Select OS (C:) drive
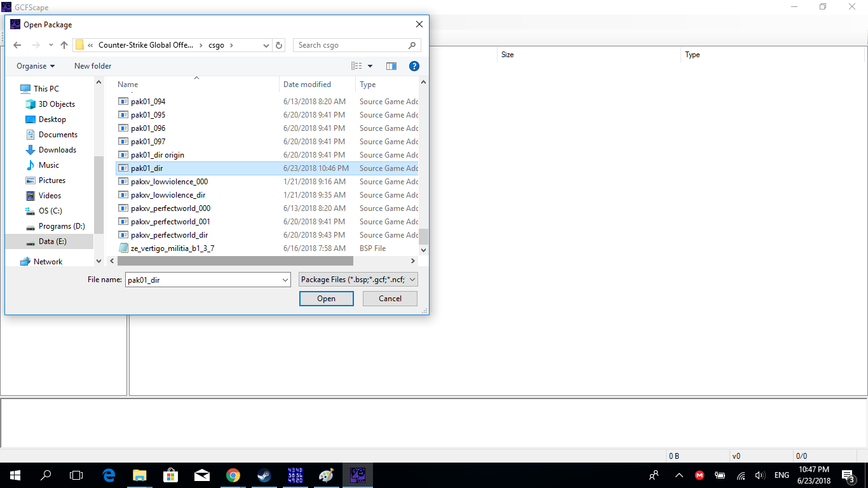868x488 pixels. 50,211
